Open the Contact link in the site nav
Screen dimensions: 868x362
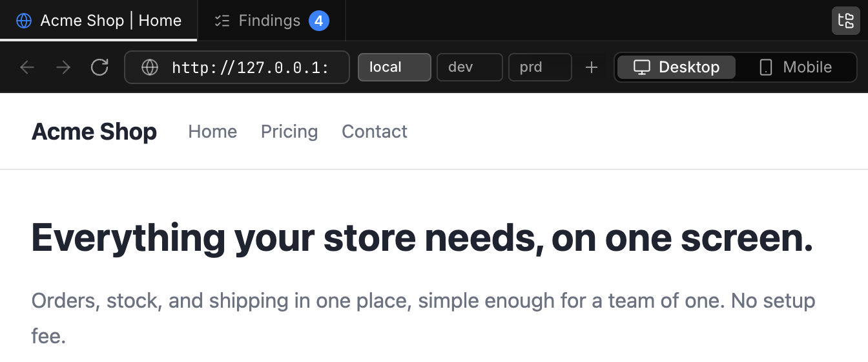coord(375,132)
